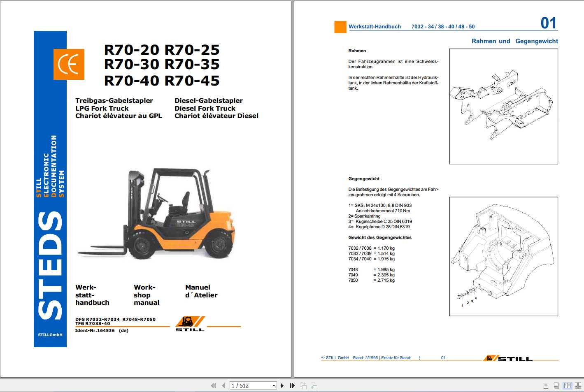Click the large chapter number 01
The image size is (584, 392).
pos(549,23)
